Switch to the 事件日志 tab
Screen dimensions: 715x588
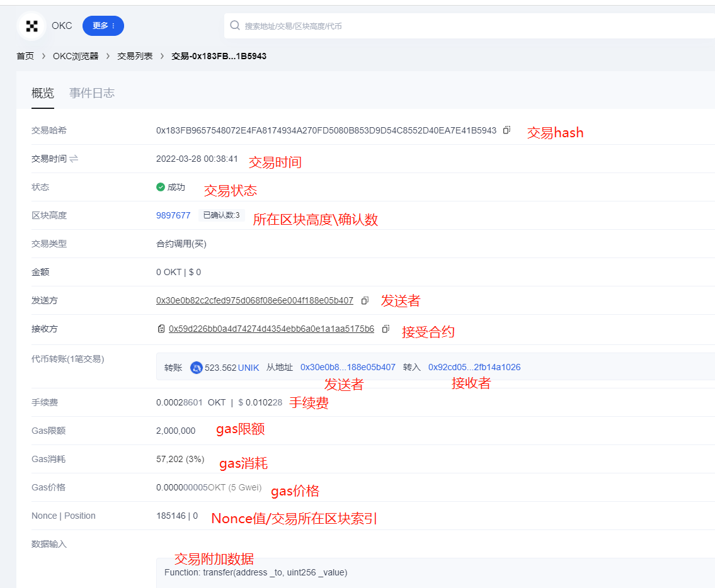91,93
